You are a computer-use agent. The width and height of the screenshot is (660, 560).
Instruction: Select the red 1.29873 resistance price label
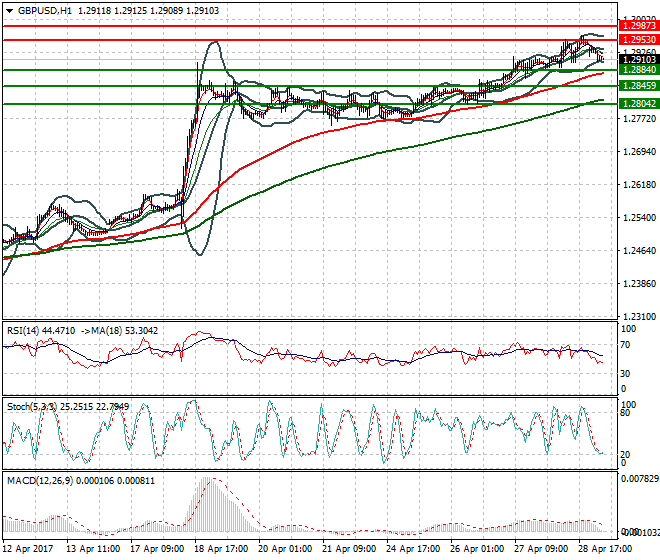[639, 26]
